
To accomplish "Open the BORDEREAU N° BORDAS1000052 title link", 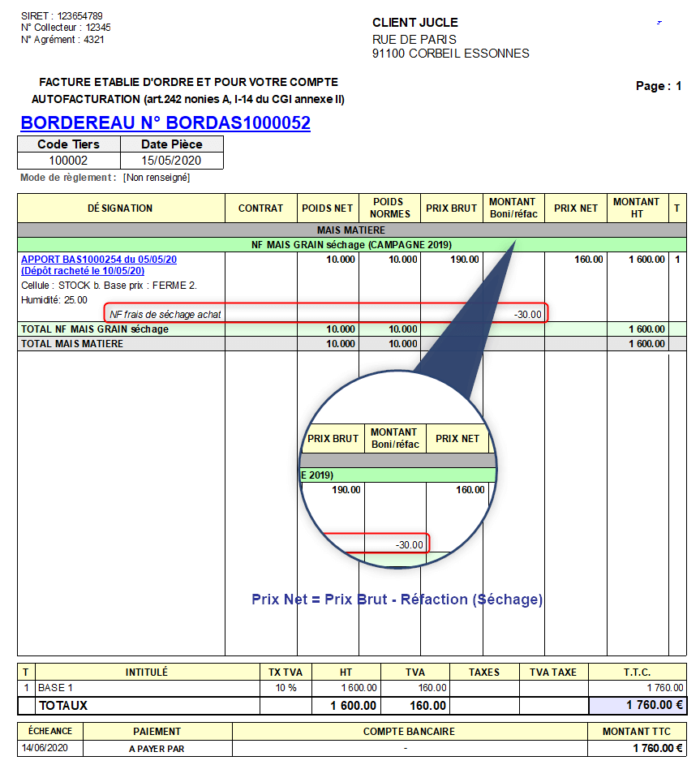I will (165, 123).
